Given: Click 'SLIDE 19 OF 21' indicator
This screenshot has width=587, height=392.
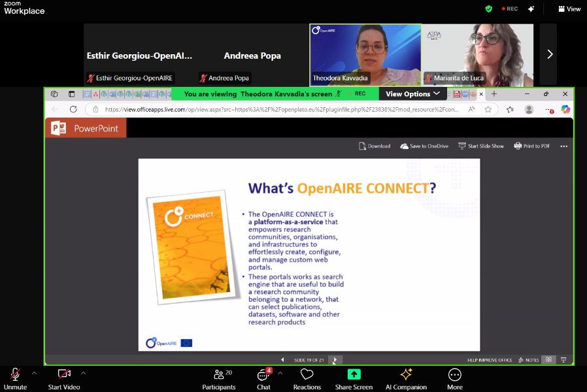Looking at the screenshot, I should coord(309,360).
